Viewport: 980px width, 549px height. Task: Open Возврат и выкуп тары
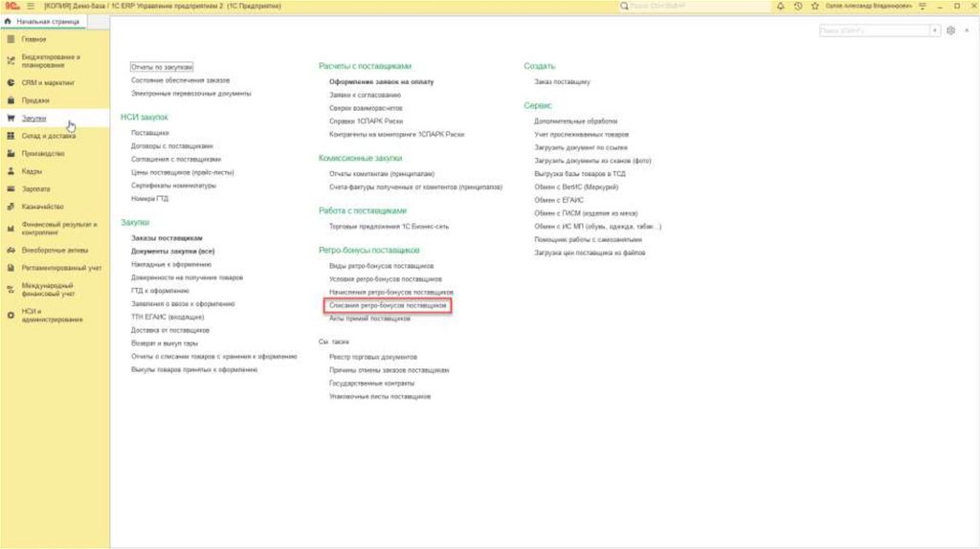click(x=165, y=343)
